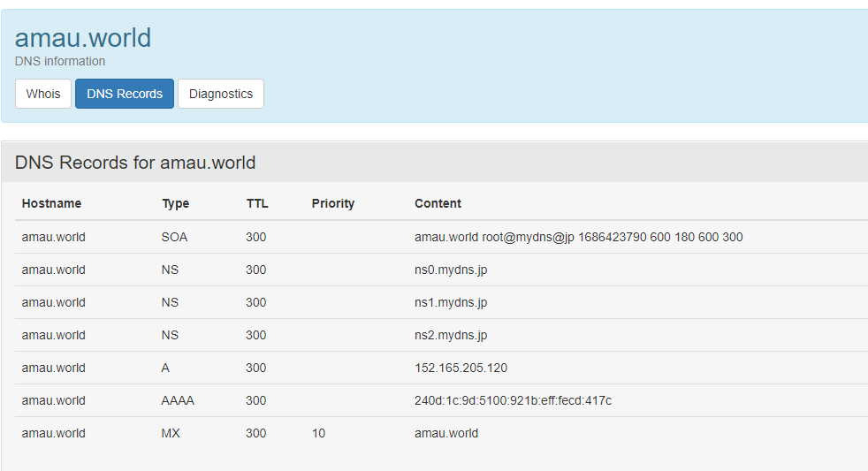The width and height of the screenshot is (868, 471).
Task: Switch to the DNS Records tab
Action: [x=125, y=94]
